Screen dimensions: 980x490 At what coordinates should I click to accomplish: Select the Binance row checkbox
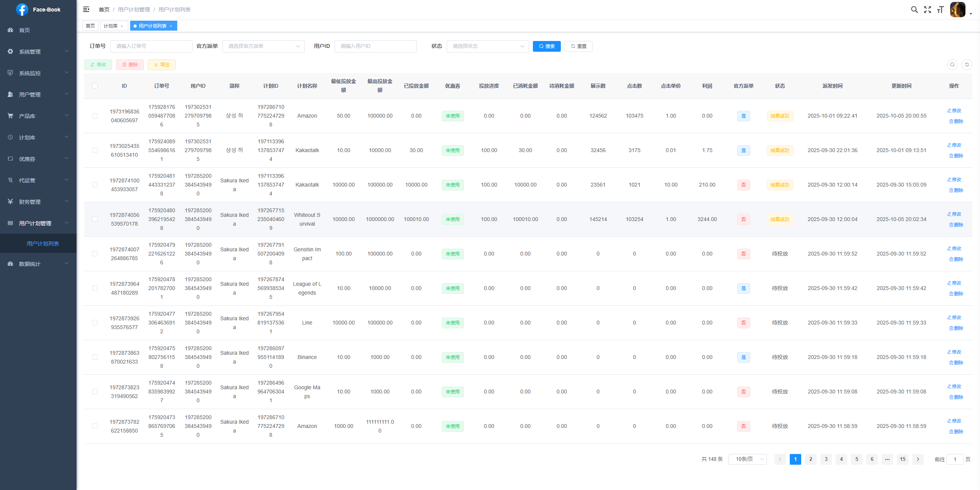pyautogui.click(x=95, y=357)
